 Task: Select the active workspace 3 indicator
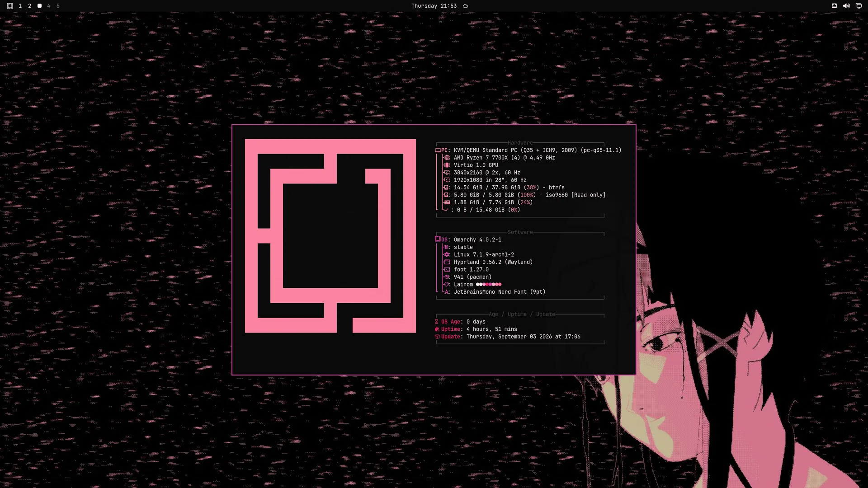(39, 6)
